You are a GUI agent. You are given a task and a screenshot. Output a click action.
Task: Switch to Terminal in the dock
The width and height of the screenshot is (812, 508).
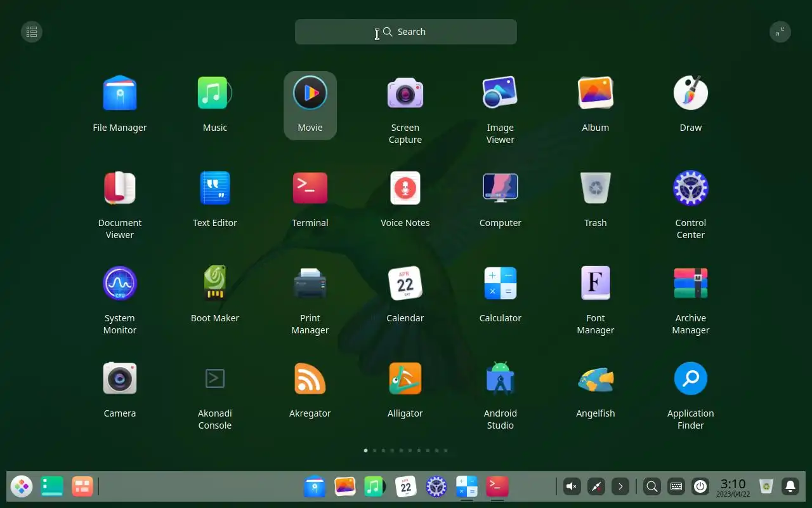coord(497,487)
